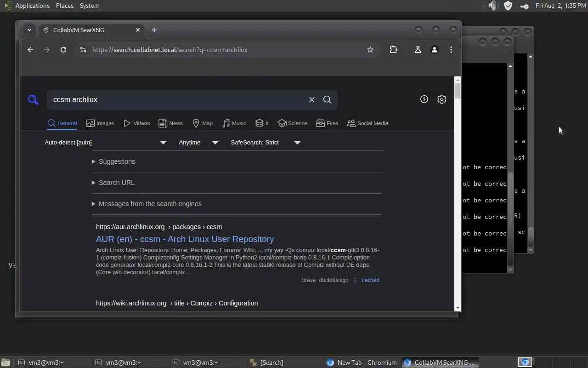This screenshot has height=368, width=588.
Task: Open the tab search dropdown arrow
Action: [29, 30]
